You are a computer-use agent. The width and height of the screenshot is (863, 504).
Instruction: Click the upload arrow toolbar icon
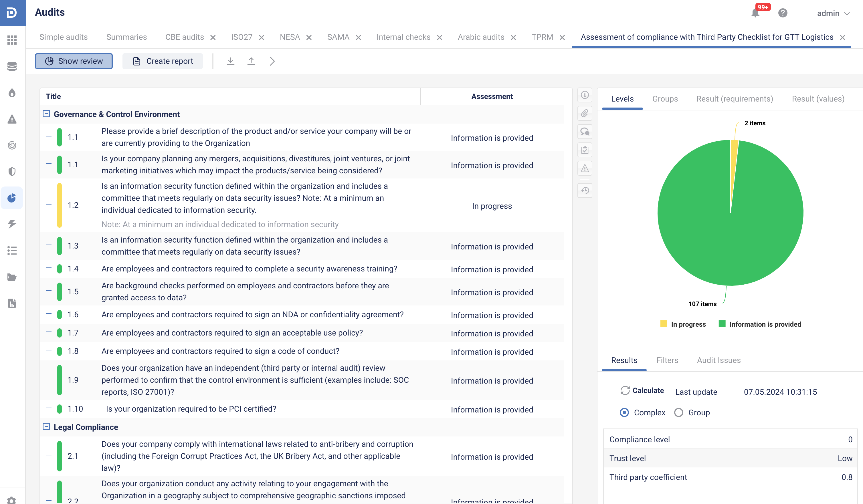pyautogui.click(x=251, y=61)
